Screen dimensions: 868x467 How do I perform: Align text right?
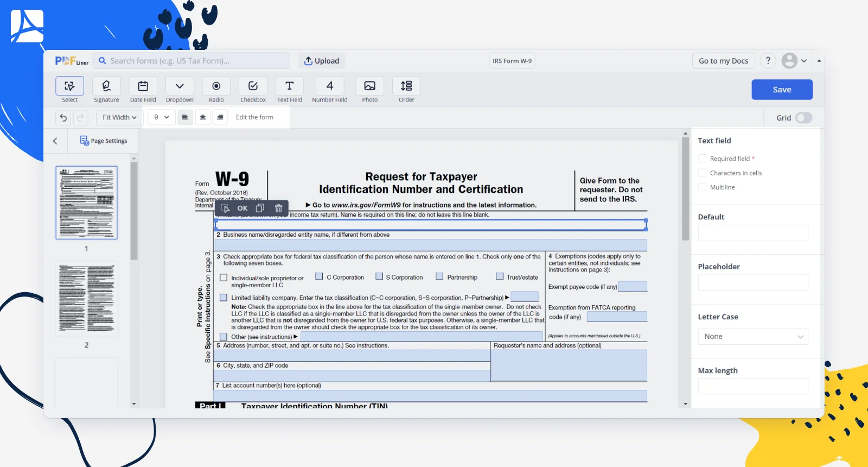(220, 117)
